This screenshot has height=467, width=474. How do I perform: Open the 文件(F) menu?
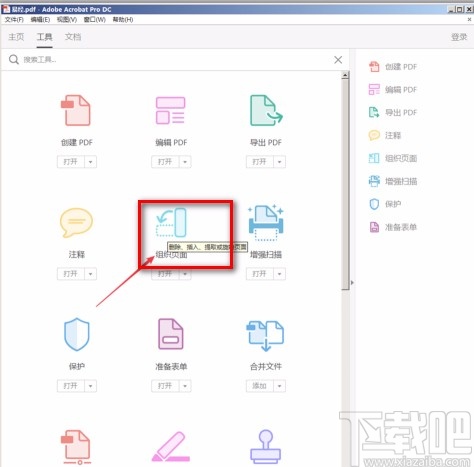[x=14, y=20]
